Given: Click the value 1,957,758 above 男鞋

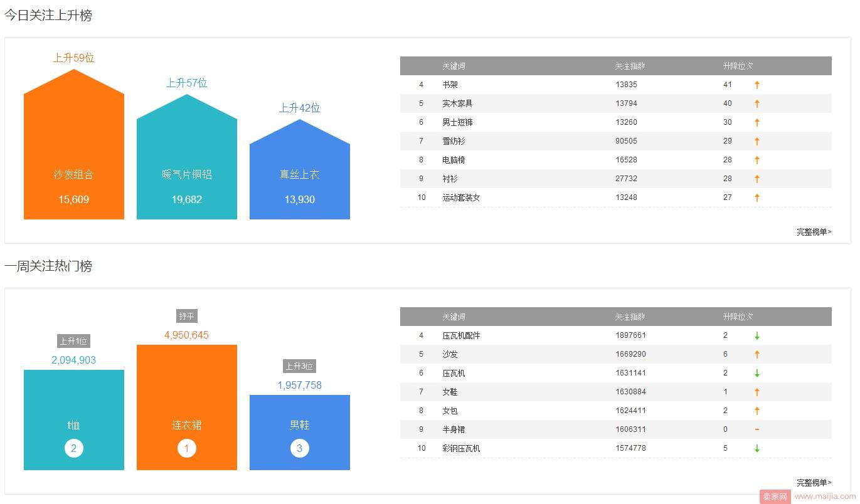Looking at the screenshot, I should (300, 385).
